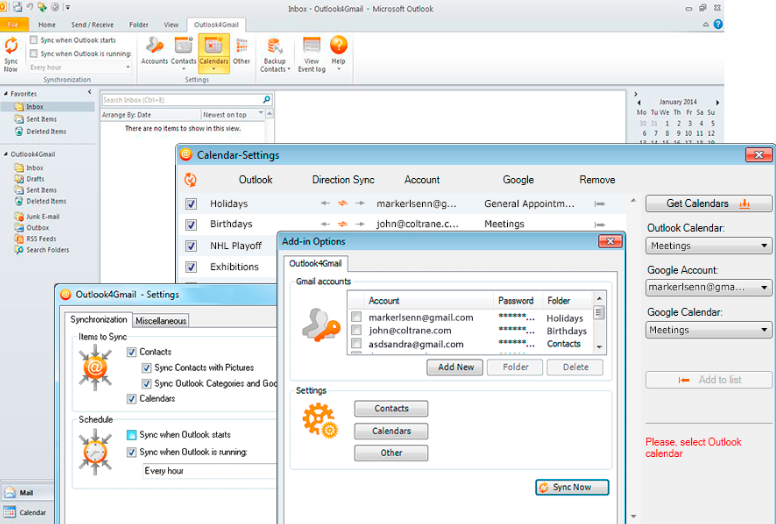Click the Sync Now ribbon icon
This screenshot has height=524, width=776.
[11, 54]
